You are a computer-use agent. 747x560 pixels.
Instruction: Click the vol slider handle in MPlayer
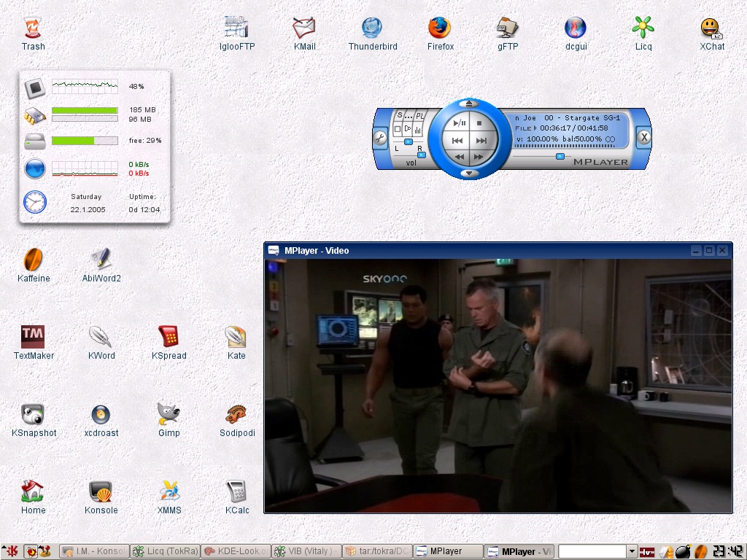coord(421,155)
